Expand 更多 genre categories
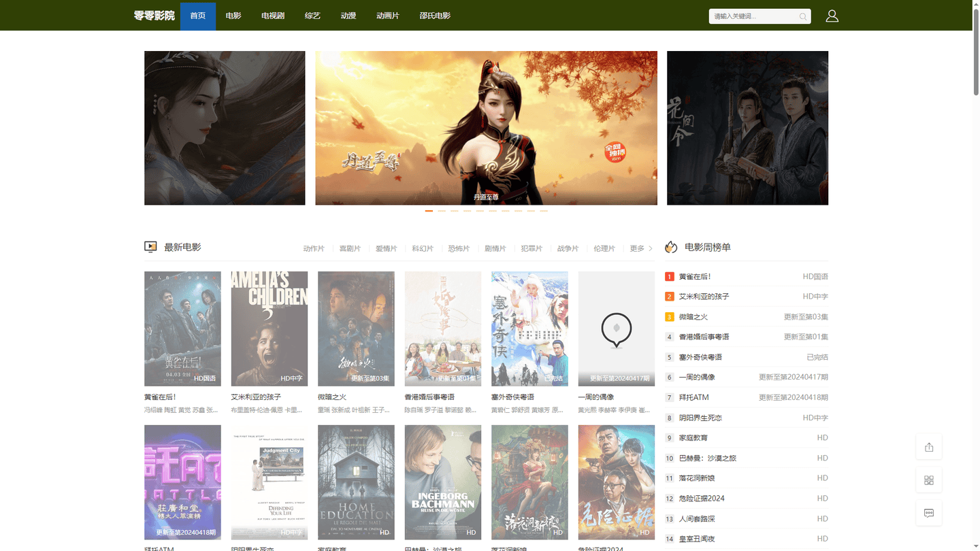Image resolution: width=980 pixels, height=551 pixels. 641,248
